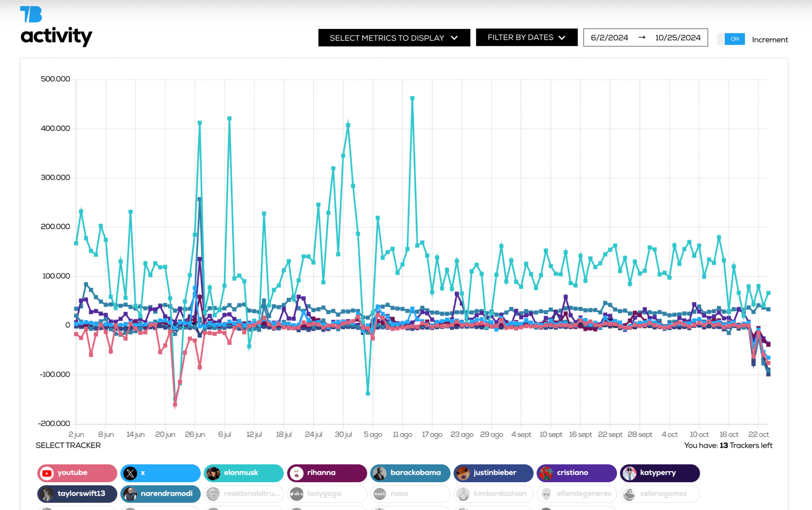The height and width of the screenshot is (510, 812).
Task: Click elonmusk's peak data point in August
Action: (x=412, y=98)
